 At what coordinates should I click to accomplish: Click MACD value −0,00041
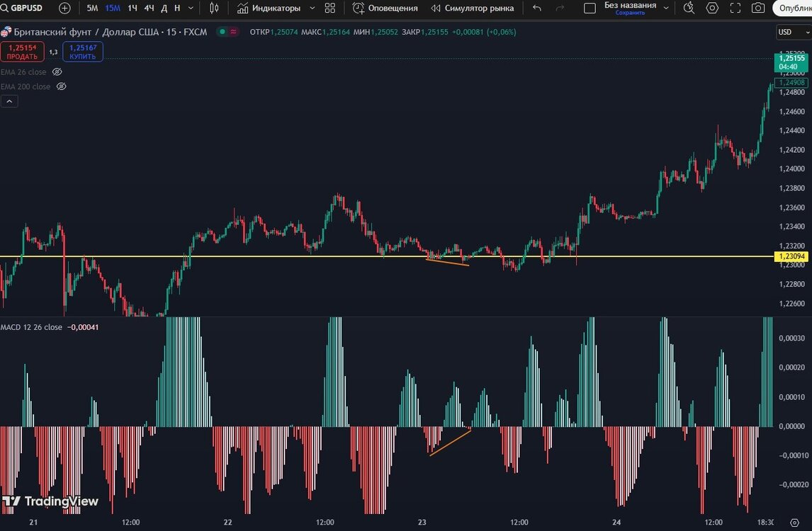[x=83, y=327]
